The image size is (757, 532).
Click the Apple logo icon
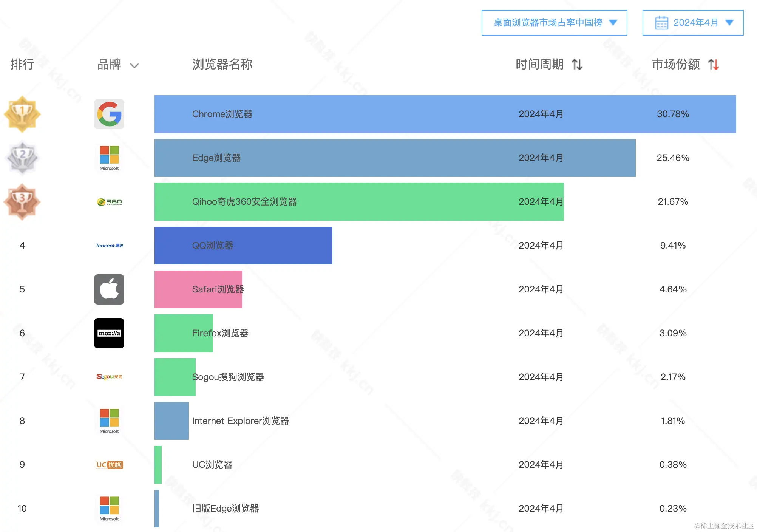109,289
